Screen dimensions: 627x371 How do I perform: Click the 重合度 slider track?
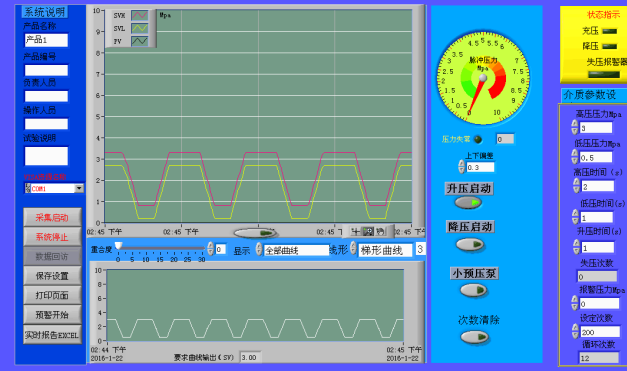tap(161, 248)
